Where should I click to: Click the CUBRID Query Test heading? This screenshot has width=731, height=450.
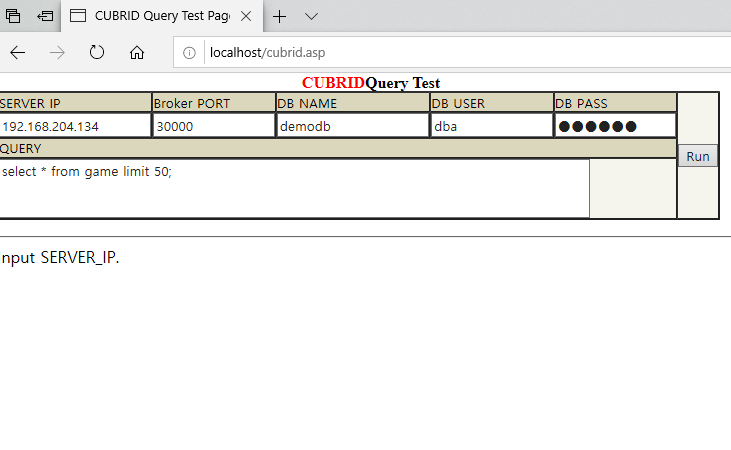(x=371, y=83)
